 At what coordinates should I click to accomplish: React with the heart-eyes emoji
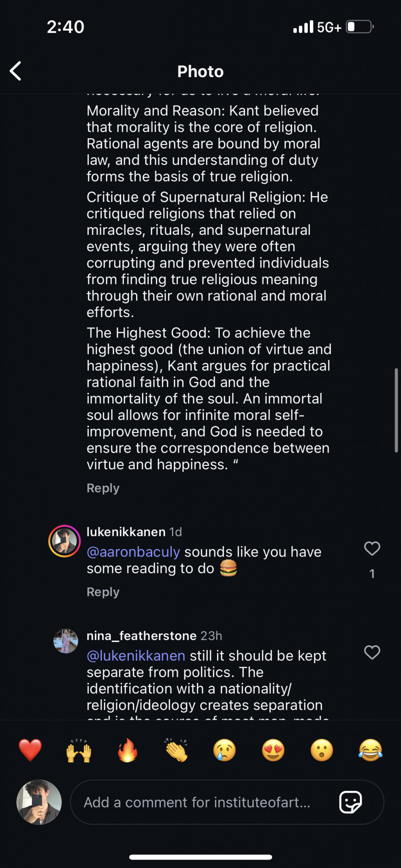tap(273, 750)
